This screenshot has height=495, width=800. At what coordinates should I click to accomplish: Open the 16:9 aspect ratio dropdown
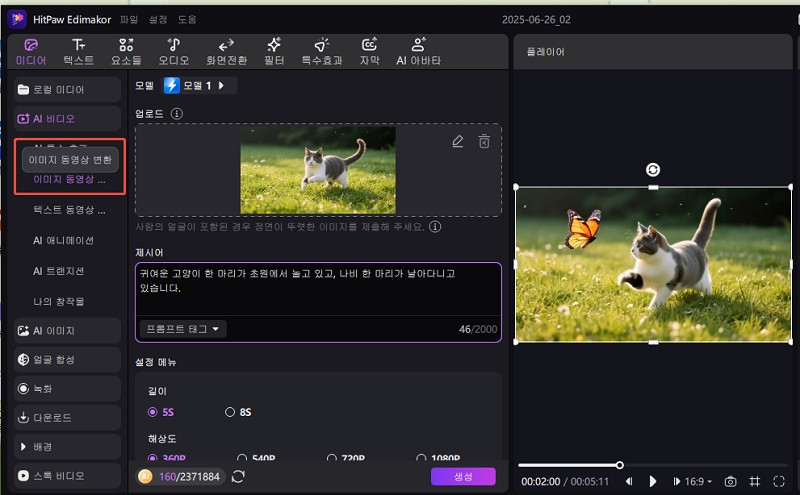(x=698, y=481)
